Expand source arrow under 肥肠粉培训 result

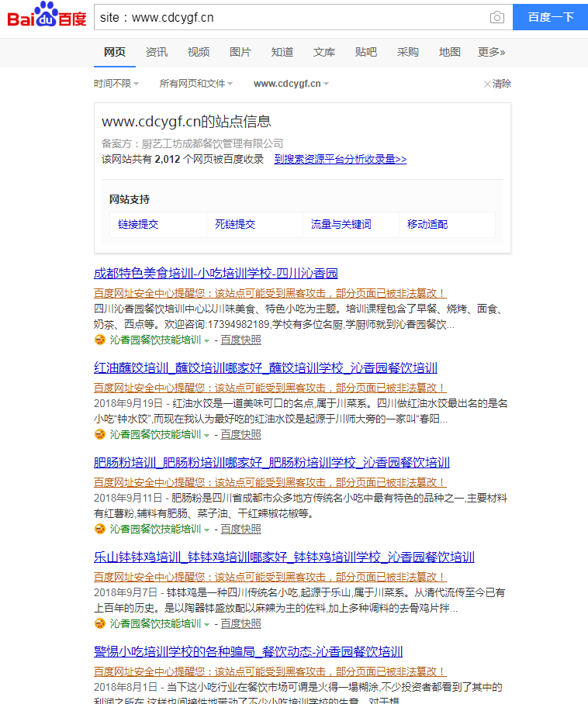[206, 530]
